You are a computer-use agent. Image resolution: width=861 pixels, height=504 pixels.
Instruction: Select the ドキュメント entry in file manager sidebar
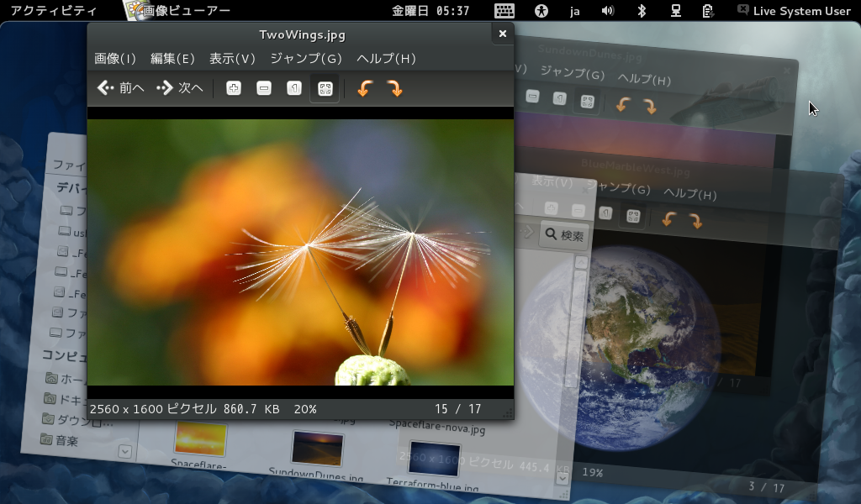pyautogui.click(x=65, y=399)
